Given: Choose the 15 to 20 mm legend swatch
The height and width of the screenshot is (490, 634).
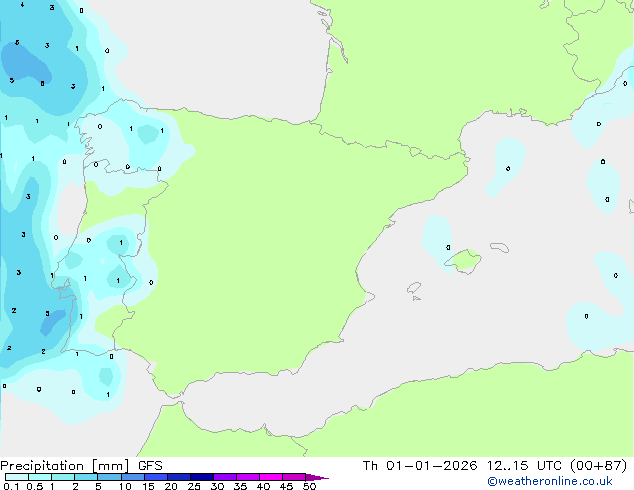Looking at the screenshot, I should pos(155,477).
